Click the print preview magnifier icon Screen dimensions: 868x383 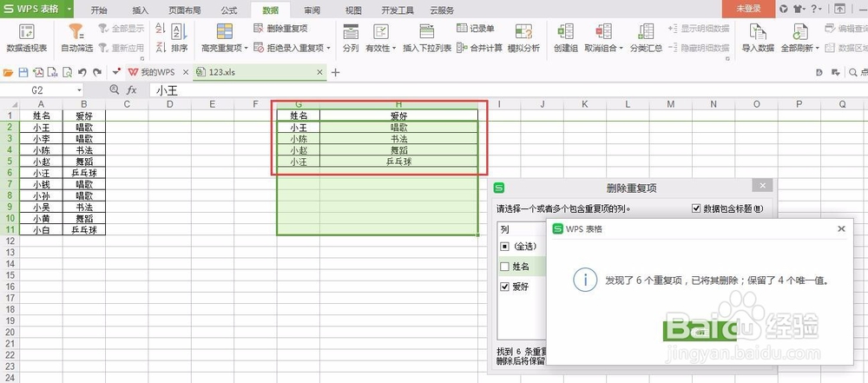click(67, 72)
